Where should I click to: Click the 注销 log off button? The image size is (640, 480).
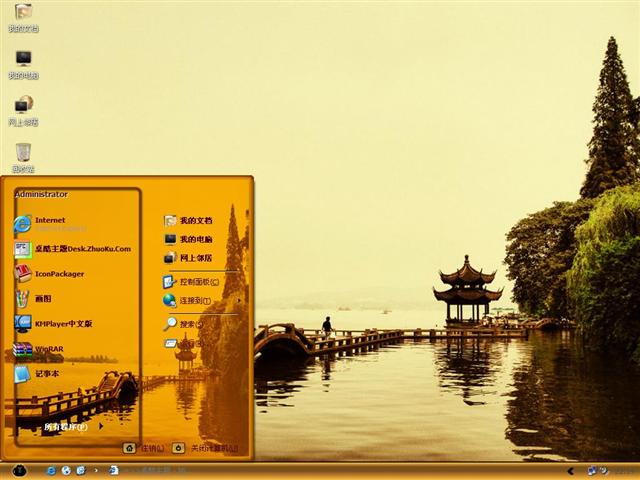[144, 448]
